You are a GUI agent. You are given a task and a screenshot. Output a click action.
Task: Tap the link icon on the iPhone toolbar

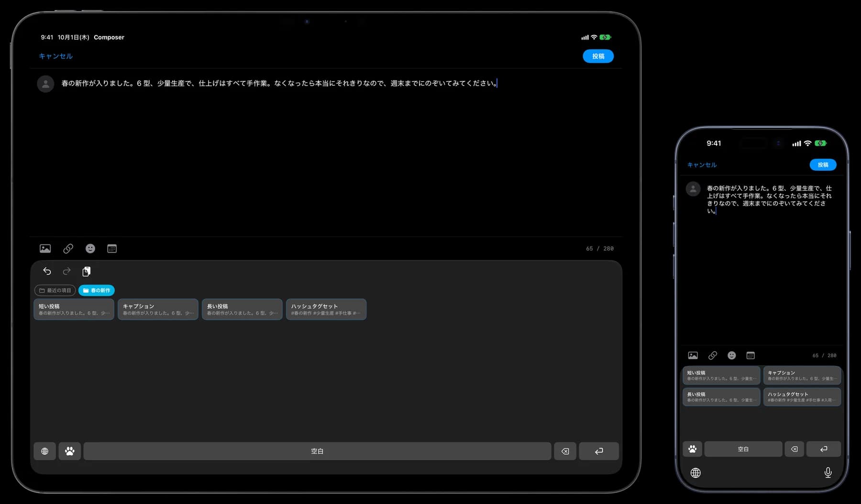click(712, 355)
